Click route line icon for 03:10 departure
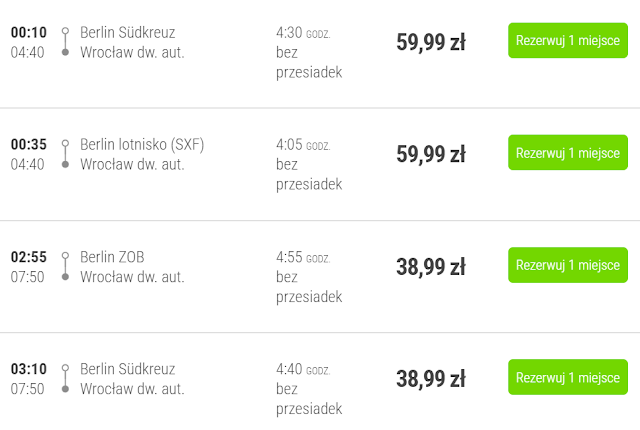Screen dimensions: 640x430 coord(65,379)
